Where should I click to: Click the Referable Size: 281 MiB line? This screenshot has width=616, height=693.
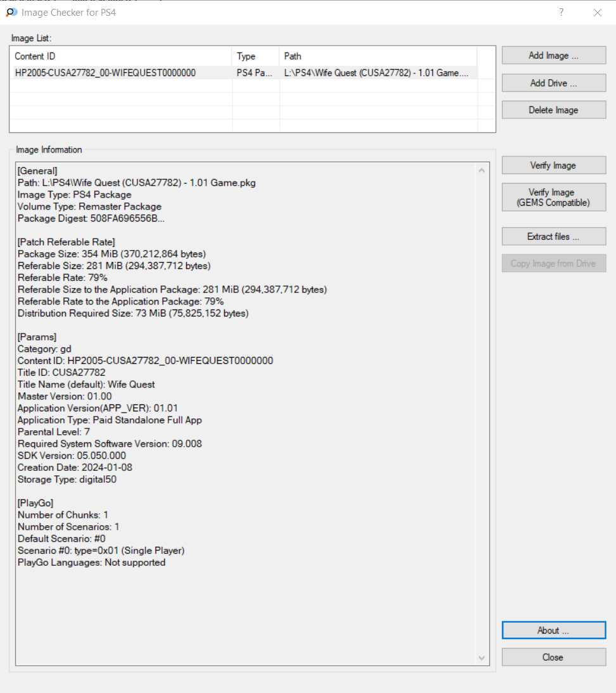(x=114, y=266)
